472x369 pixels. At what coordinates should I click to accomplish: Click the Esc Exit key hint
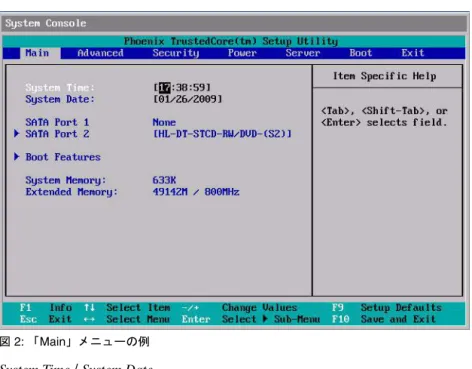click(46, 319)
